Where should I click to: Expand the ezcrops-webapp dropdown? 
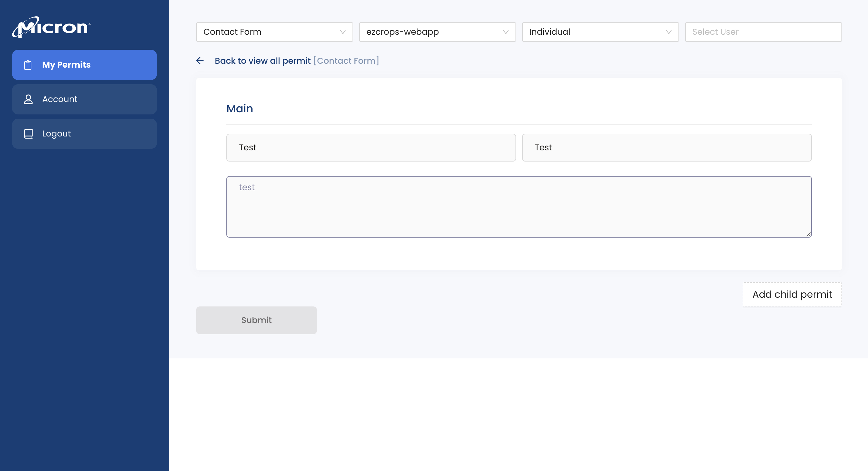(x=437, y=32)
